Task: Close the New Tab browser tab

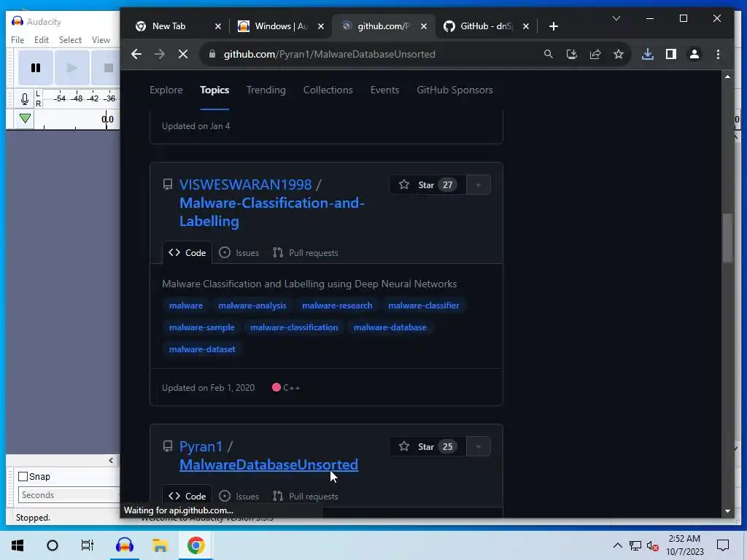Action: (x=217, y=26)
